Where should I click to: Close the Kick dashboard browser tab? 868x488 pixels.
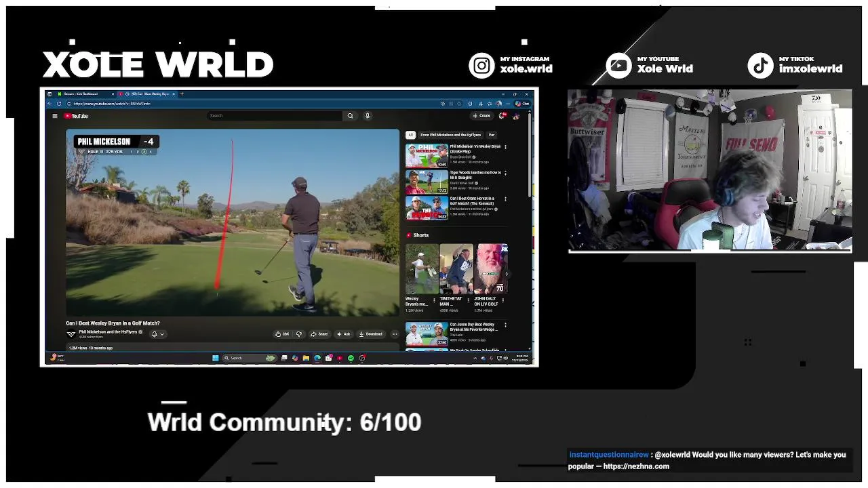click(113, 94)
